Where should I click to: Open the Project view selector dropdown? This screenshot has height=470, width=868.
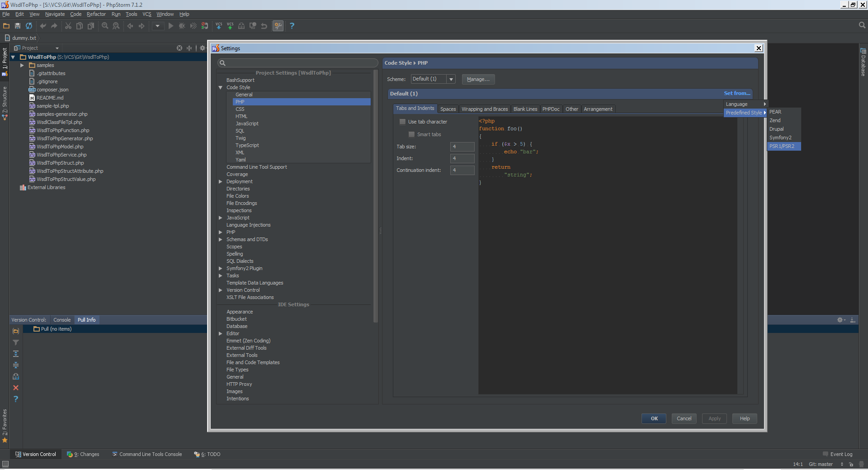pos(36,48)
